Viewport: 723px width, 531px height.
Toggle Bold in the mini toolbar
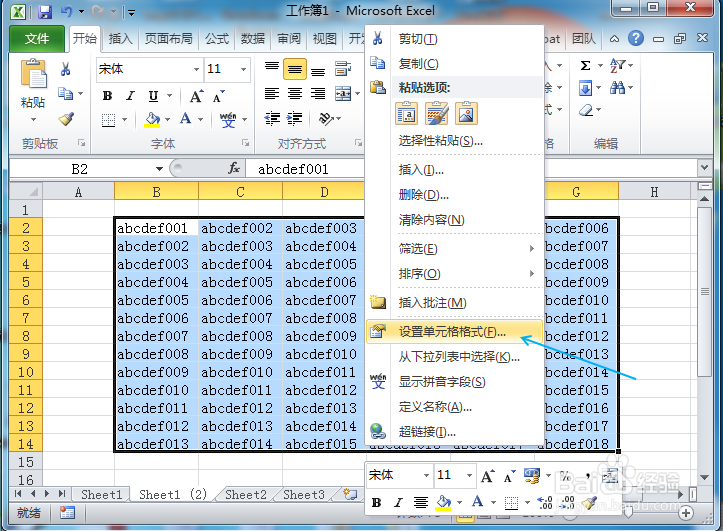click(376, 503)
